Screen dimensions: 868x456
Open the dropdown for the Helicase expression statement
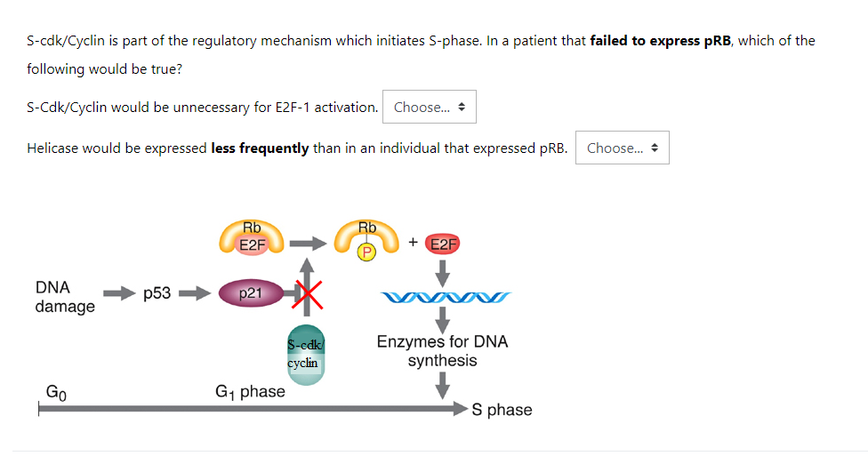[623, 148]
